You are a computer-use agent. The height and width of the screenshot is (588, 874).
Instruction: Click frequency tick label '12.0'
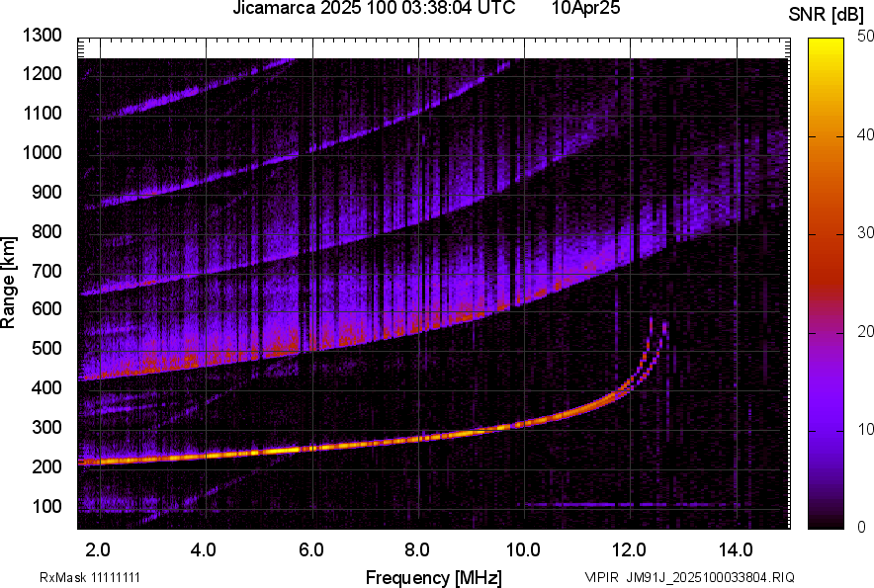630,550
